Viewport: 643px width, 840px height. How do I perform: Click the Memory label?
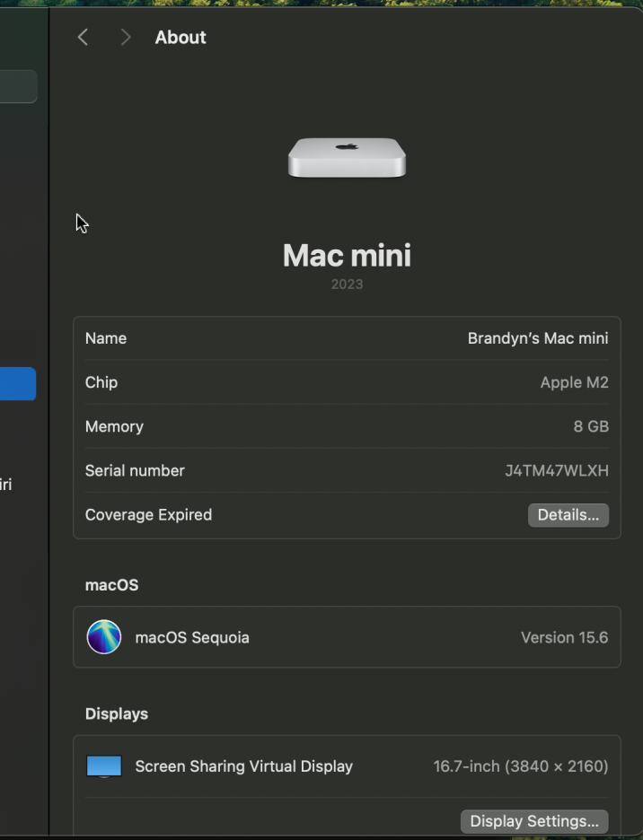point(114,426)
